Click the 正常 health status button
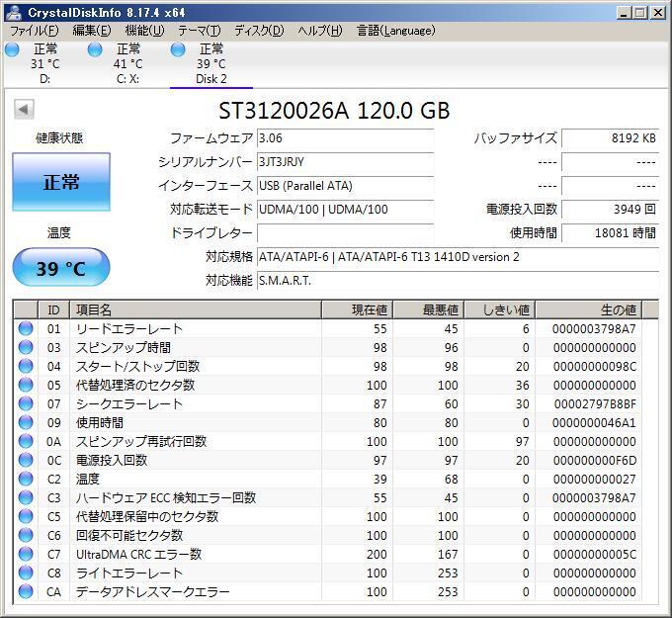This screenshot has height=618, width=672. pyautogui.click(x=61, y=182)
